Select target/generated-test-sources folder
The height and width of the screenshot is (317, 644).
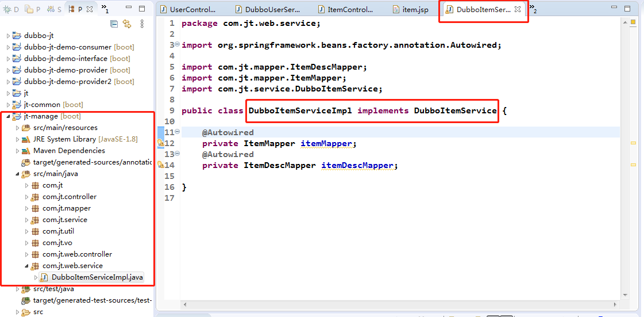[x=92, y=300]
